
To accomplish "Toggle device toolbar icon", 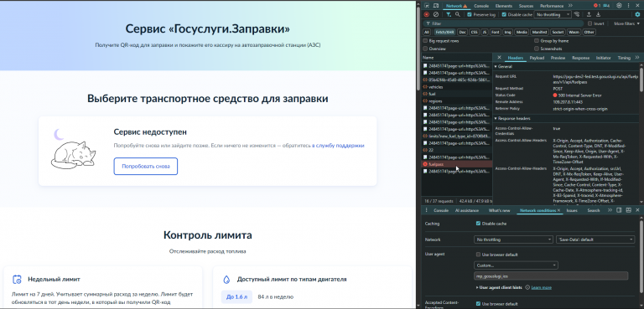I will click(436, 6).
